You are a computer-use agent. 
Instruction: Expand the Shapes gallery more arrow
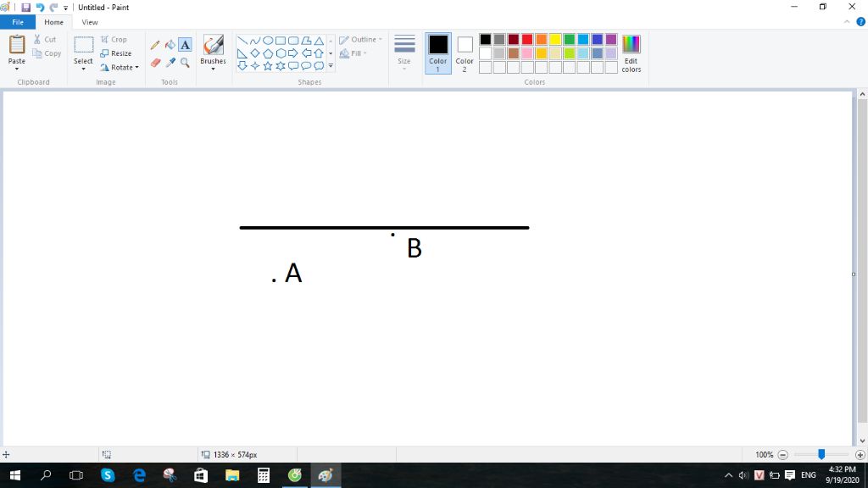point(331,66)
